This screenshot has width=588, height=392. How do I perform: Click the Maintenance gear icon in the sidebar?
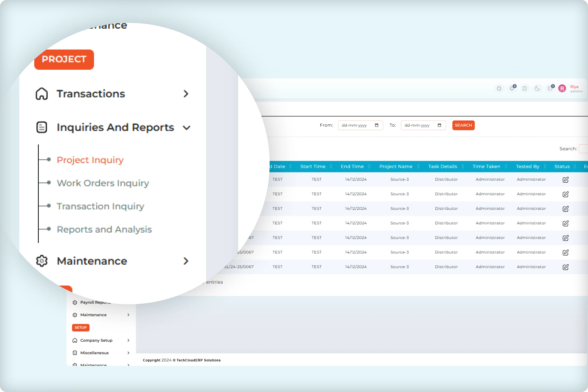click(41, 261)
